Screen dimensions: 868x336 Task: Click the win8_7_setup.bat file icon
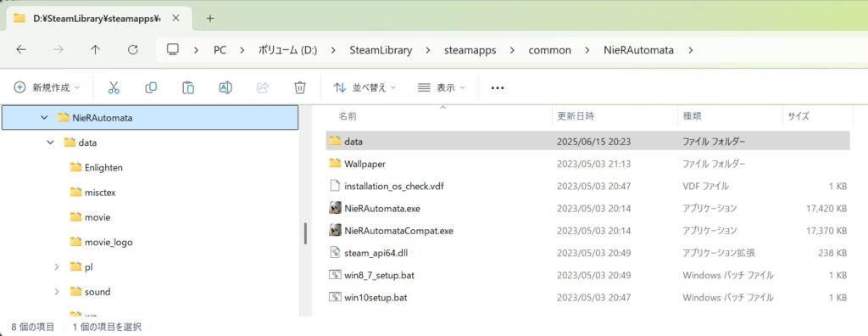pyautogui.click(x=334, y=274)
